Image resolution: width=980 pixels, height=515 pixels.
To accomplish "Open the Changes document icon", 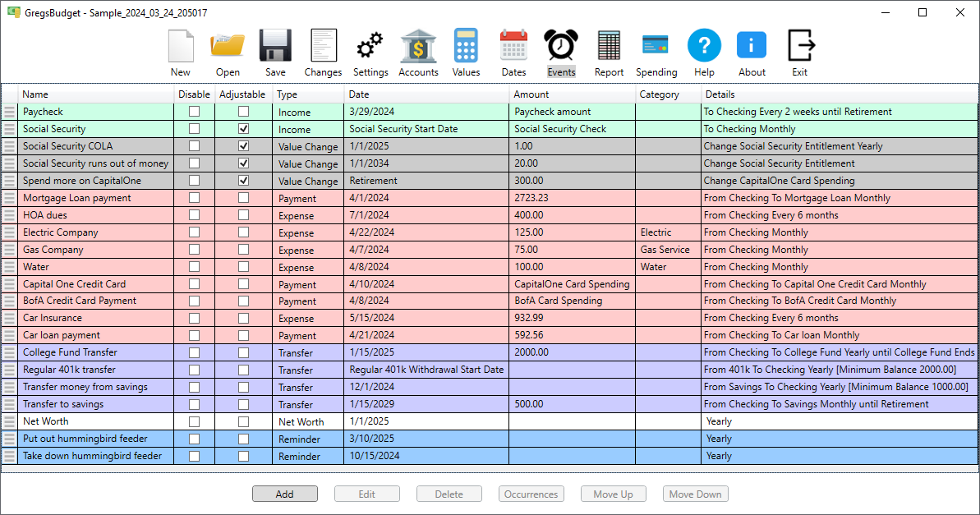I will pyautogui.click(x=323, y=47).
